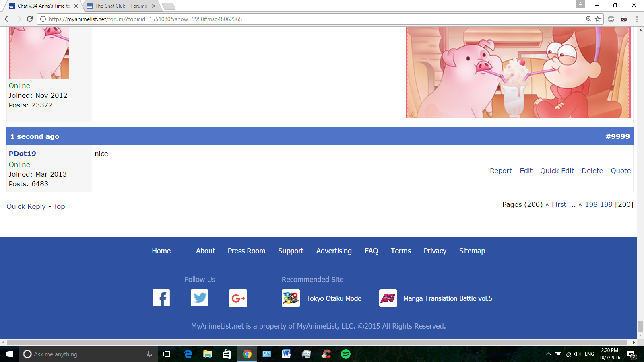The width and height of the screenshot is (644, 362).
Task: Open File Explorer from the taskbar
Action: click(x=208, y=354)
